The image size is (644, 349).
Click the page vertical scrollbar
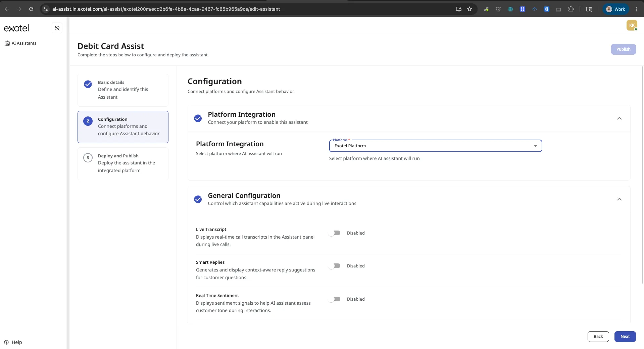(x=643, y=174)
